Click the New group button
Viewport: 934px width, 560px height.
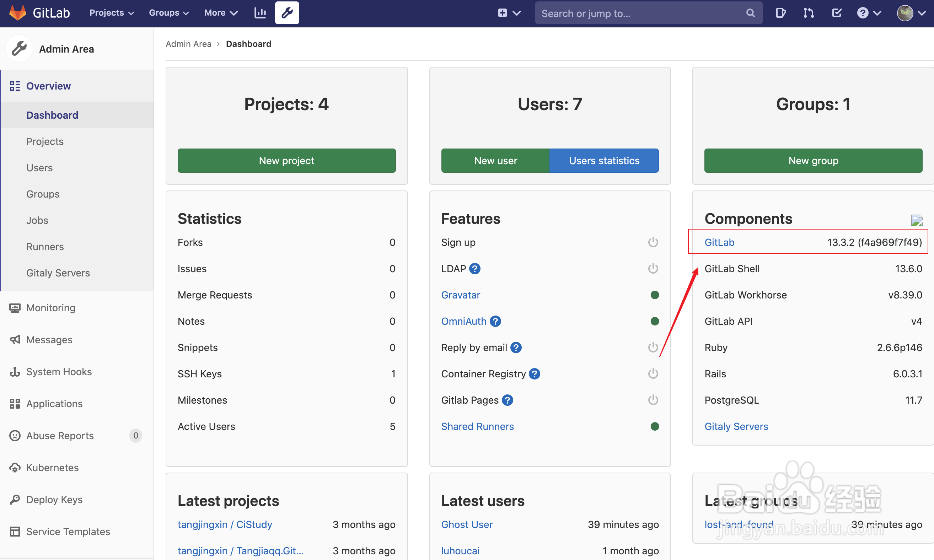click(x=813, y=161)
